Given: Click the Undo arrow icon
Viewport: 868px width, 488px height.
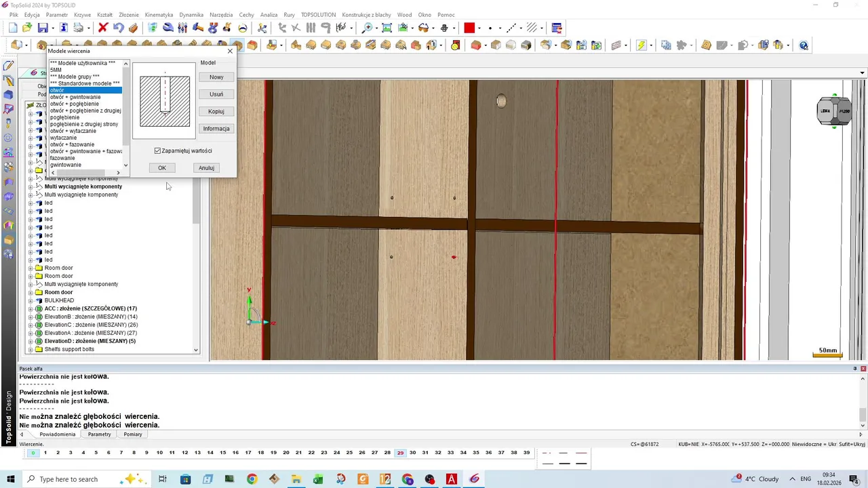Looking at the screenshot, I should pyautogui.click(x=119, y=28).
